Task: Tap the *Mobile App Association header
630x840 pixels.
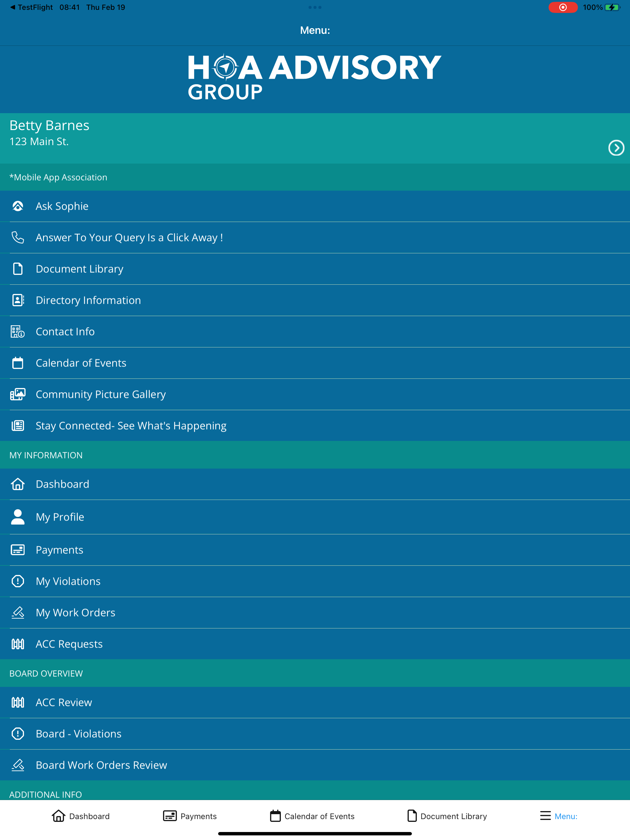Action: click(x=315, y=177)
